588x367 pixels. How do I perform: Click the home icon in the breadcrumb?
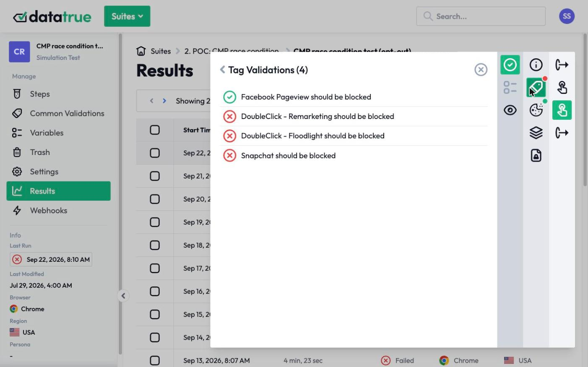coord(141,51)
